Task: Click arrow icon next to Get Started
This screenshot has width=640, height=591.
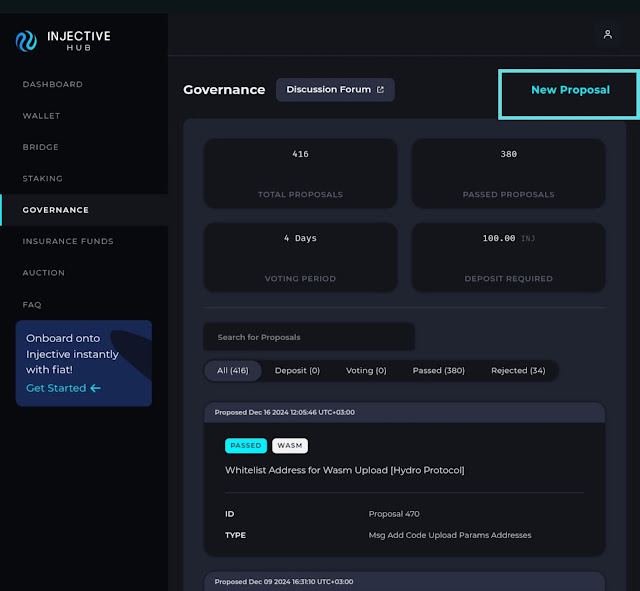Action: point(96,388)
